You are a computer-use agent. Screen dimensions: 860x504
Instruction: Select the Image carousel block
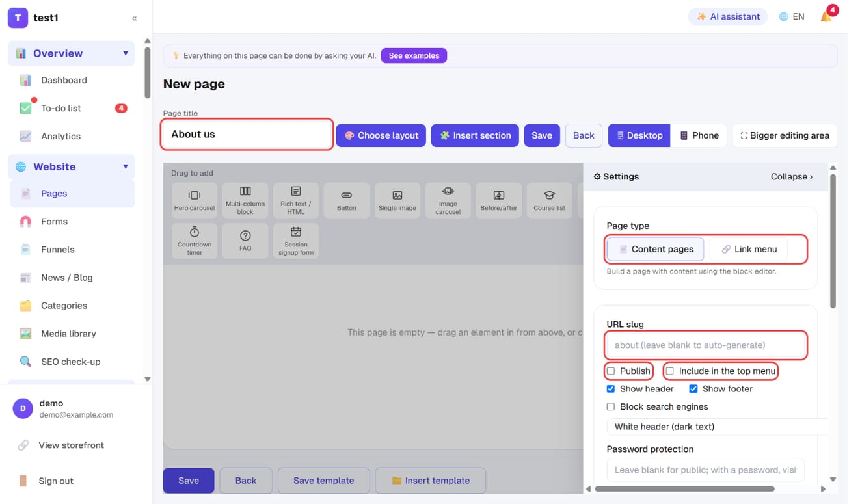tap(448, 200)
